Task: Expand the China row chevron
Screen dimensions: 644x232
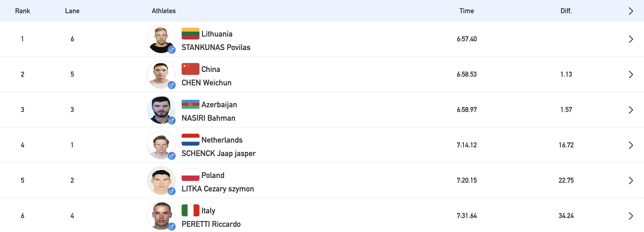Action: [x=631, y=74]
